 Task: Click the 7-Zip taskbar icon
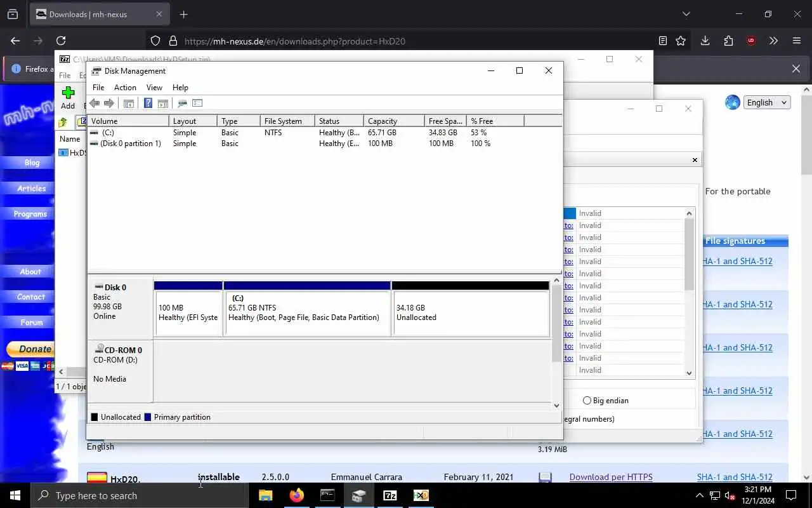(x=390, y=495)
